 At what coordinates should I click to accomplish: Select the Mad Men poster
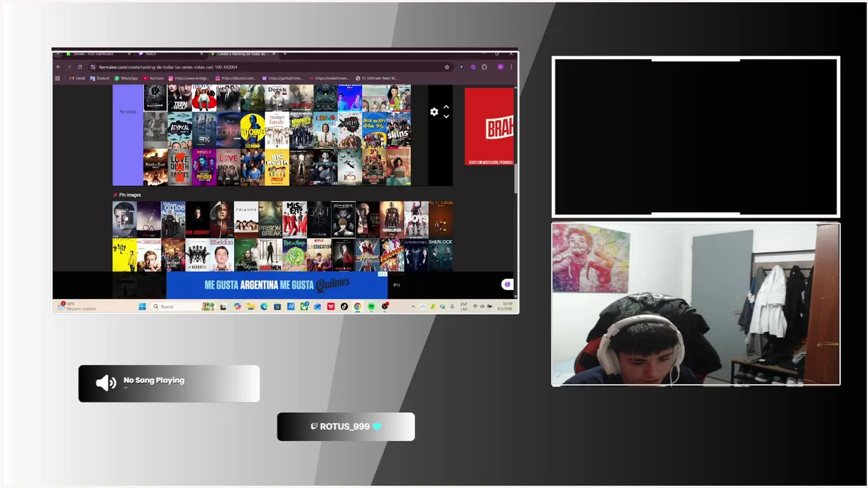270,255
